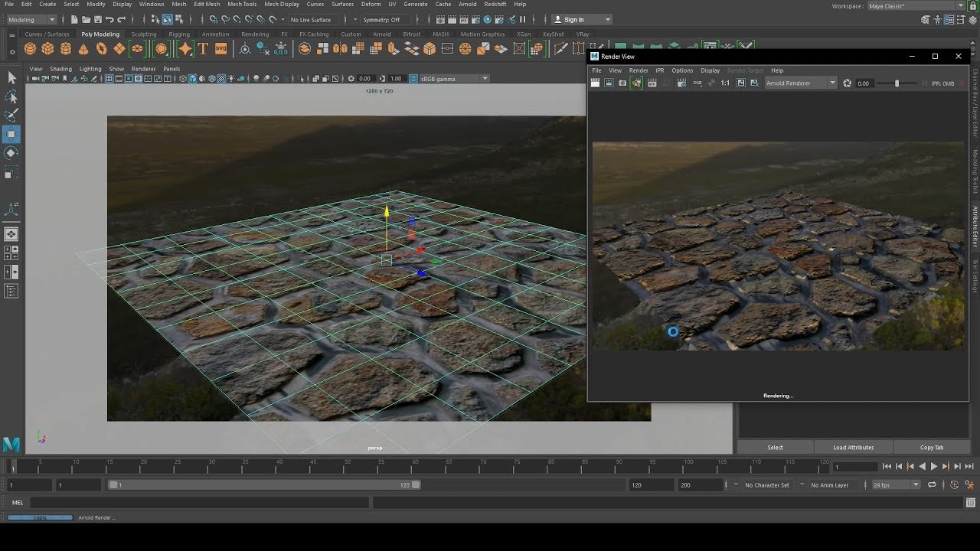Open the Modeling menu set dropdown
This screenshot has height=551, width=980.
31,19
